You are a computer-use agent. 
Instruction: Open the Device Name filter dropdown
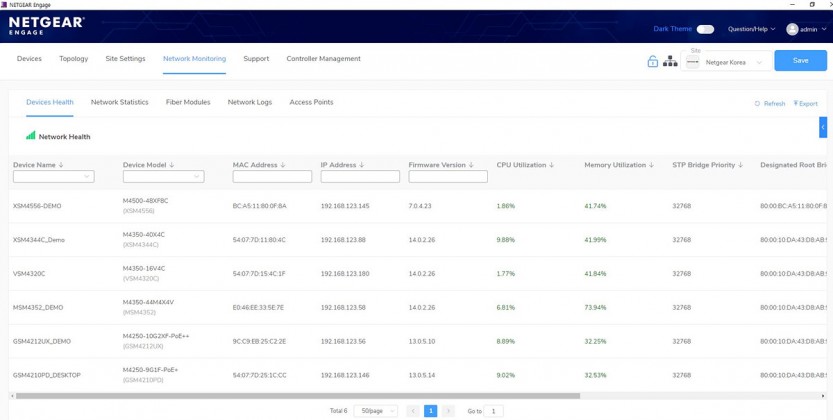(54, 177)
